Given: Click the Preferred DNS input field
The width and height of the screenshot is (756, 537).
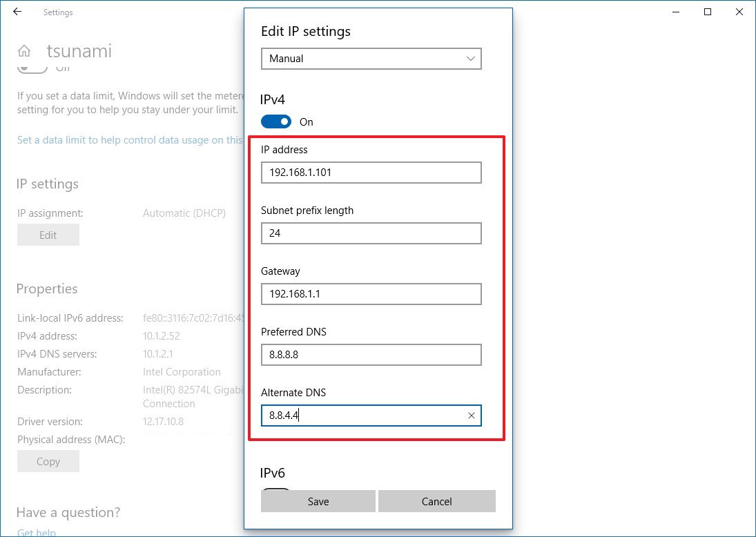Looking at the screenshot, I should [371, 355].
